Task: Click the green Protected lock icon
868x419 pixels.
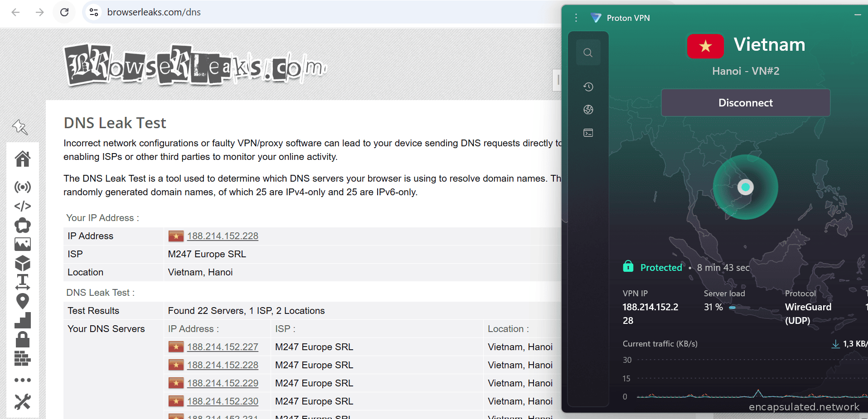Action: 628,266
